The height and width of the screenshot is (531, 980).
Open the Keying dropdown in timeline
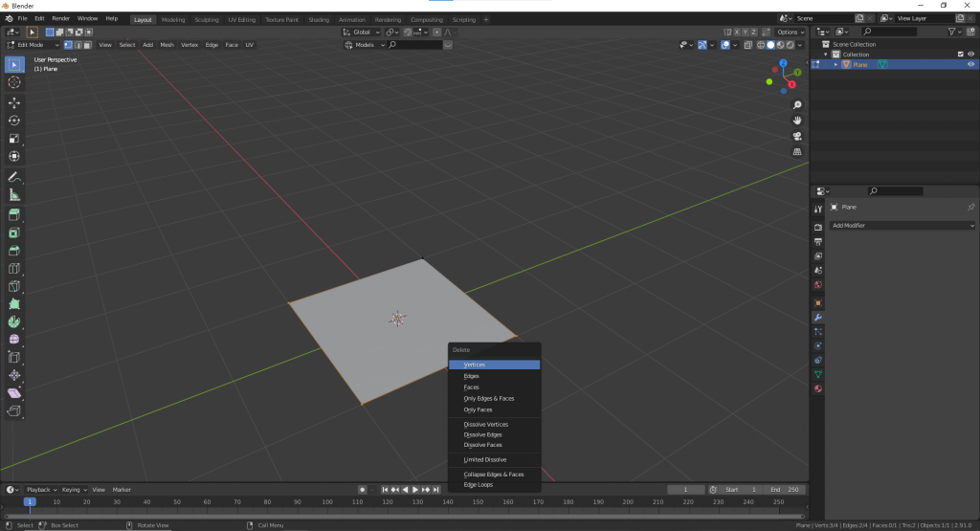[x=74, y=490]
